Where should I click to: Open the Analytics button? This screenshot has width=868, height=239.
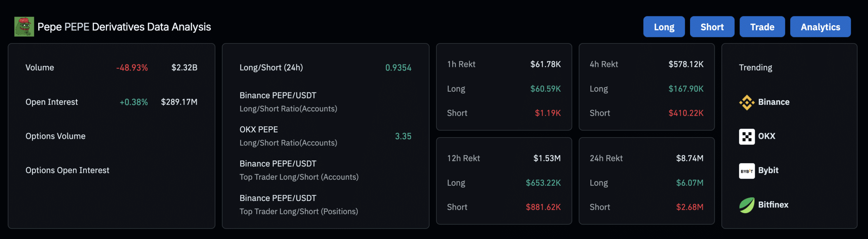click(x=820, y=27)
